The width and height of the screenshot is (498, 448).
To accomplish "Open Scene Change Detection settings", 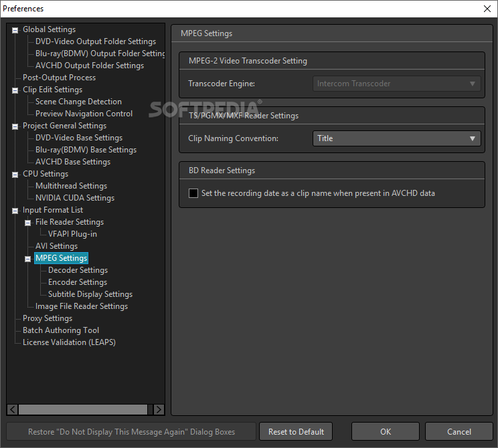I will [78, 102].
